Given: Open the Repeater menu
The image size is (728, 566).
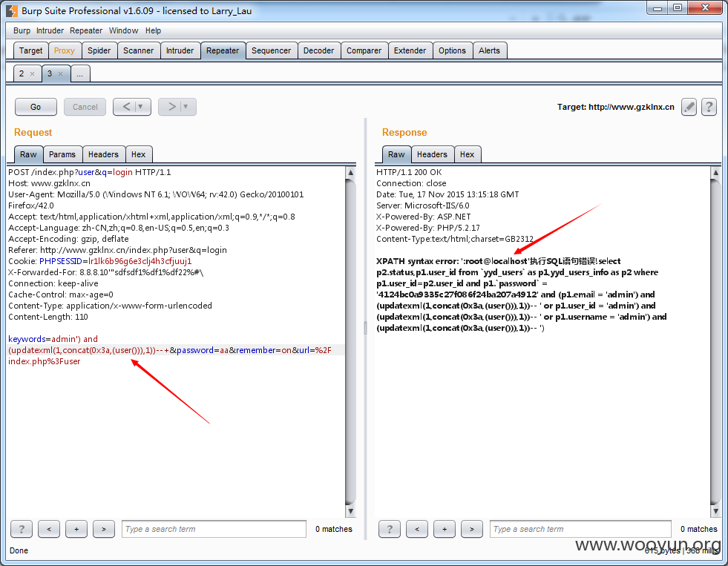Looking at the screenshot, I should (x=86, y=30).
